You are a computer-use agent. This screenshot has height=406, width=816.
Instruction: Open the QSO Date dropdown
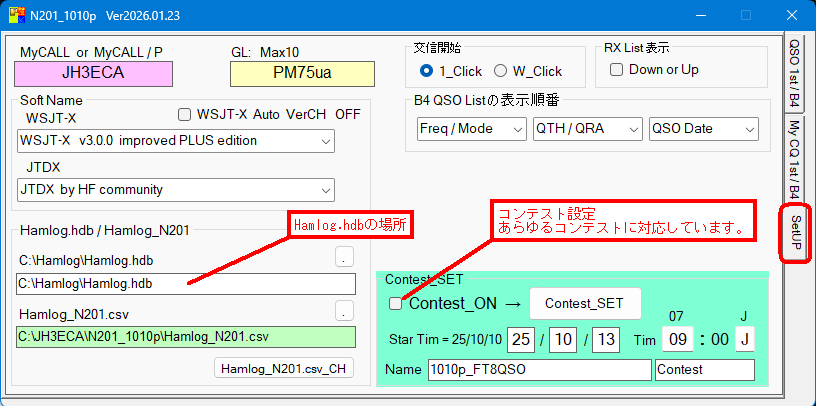point(703,129)
